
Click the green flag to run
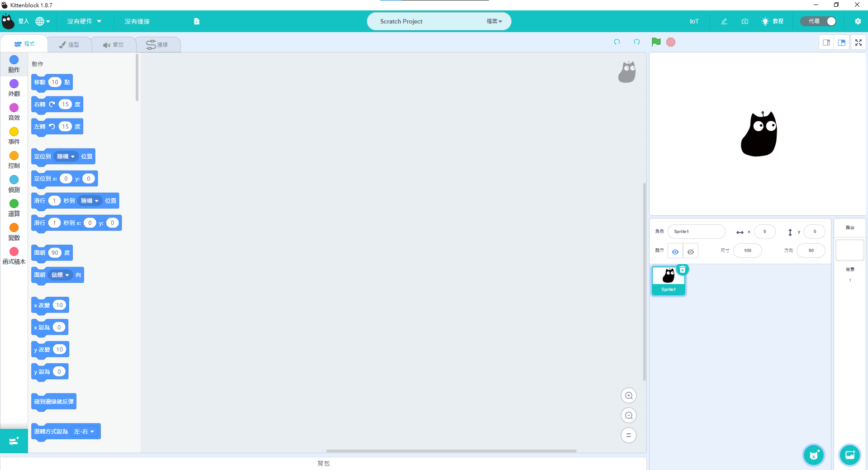tap(656, 42)
